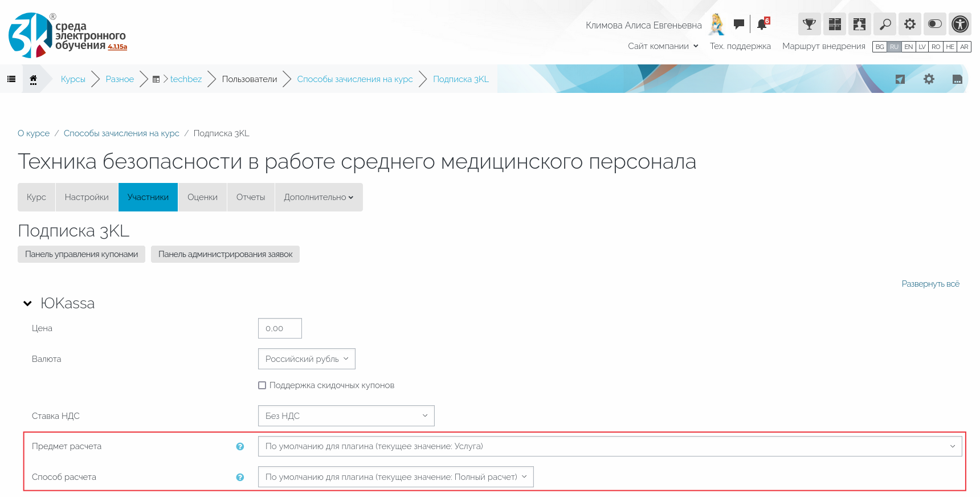Enable Поддержка скидочных купонов checkbox
This screenshot has height=497, width=980.
coord(262,385)
